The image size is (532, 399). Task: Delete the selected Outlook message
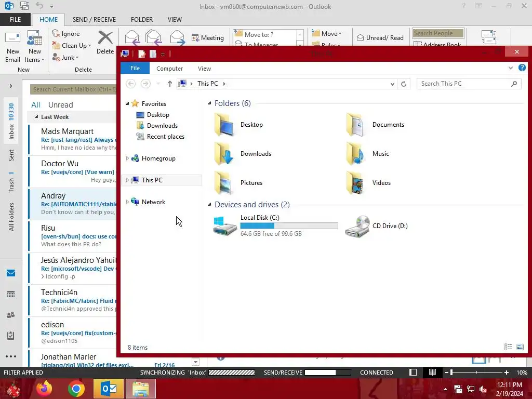click(x=105, y=43)
